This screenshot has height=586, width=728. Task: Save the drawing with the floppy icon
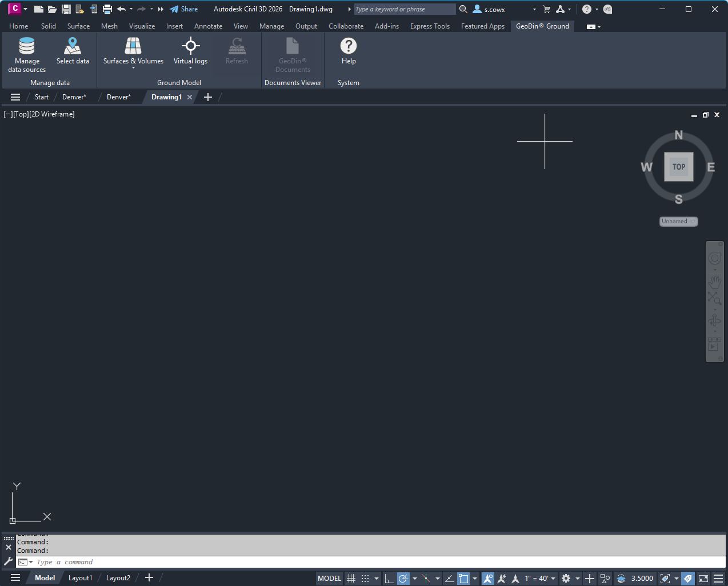point(66,9)
